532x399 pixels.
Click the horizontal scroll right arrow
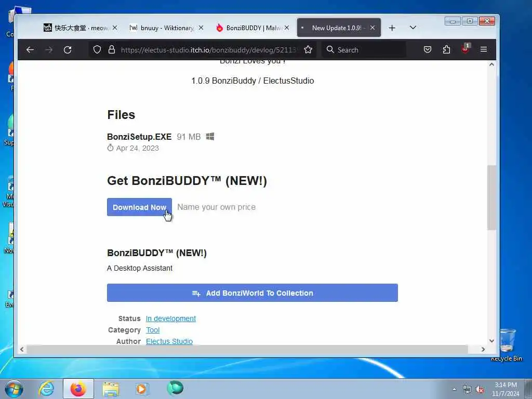click(x=483, y=349)
